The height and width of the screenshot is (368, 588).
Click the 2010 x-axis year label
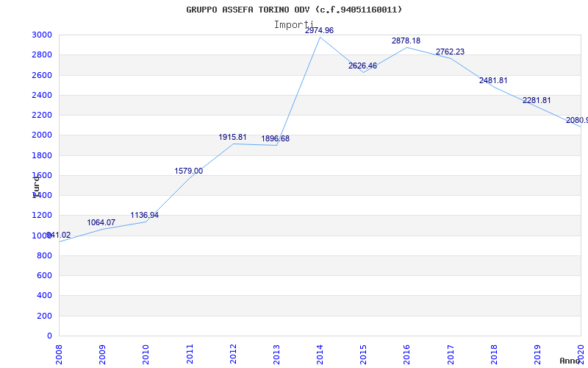[146, 354]
